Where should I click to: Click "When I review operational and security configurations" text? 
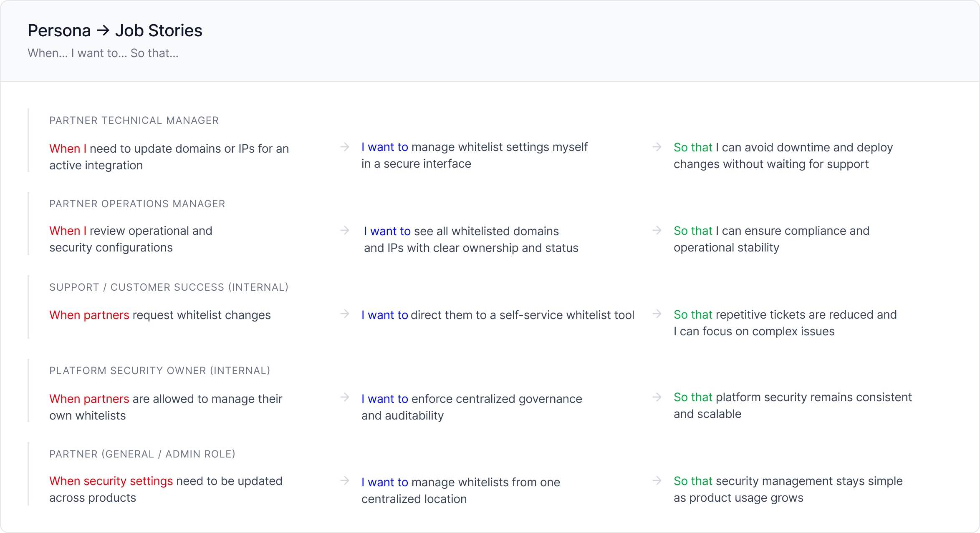[x=131, y=239]
